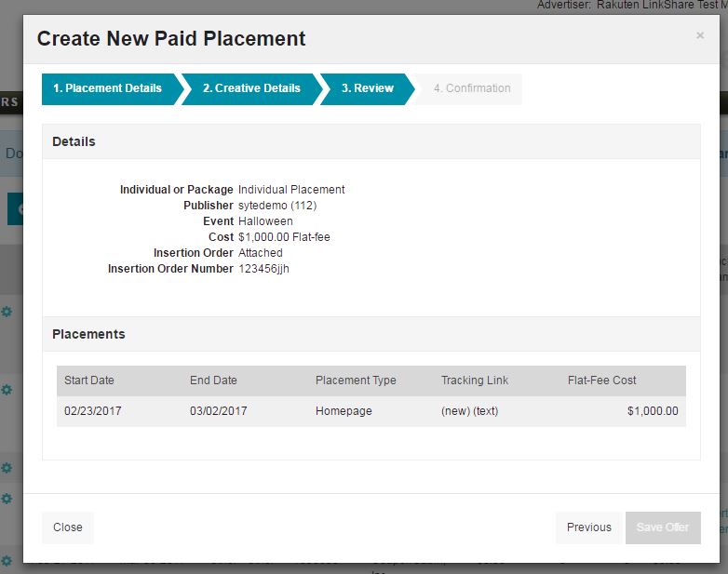Click the Homepage placement type cell
This screenshot has width=728, height=574.
coord(344,411)
